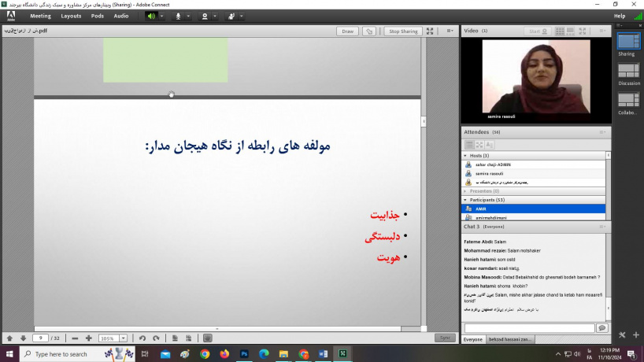Switch to the Everyone chat tab
Image resolution: width=644 pixels, height=362 pixels.
pos(472,339)
